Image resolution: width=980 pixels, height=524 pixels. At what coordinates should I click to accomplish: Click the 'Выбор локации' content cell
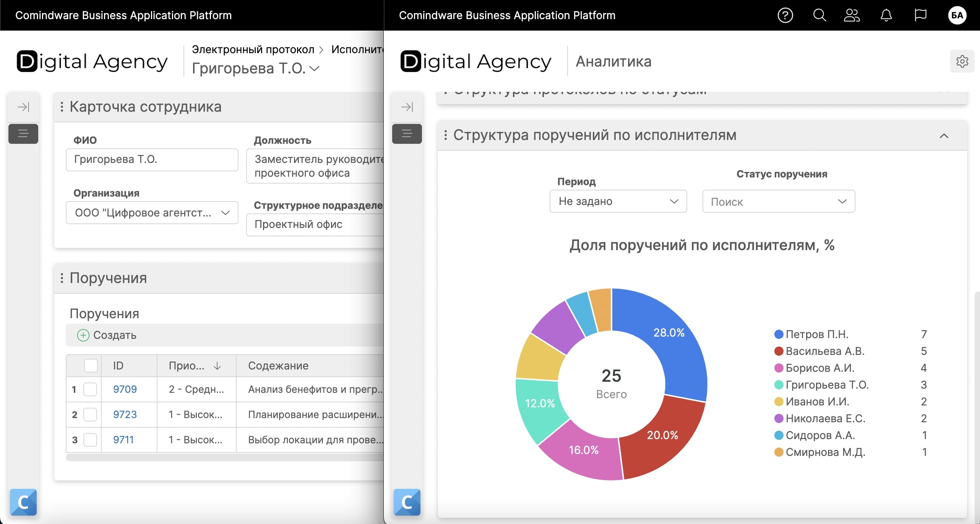tap(310, 440)
